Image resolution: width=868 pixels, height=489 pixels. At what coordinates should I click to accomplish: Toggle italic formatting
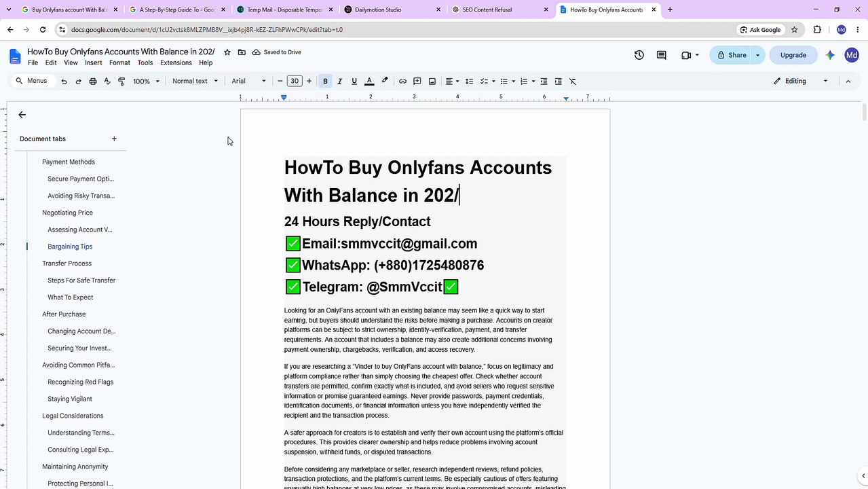coord(340,81)
